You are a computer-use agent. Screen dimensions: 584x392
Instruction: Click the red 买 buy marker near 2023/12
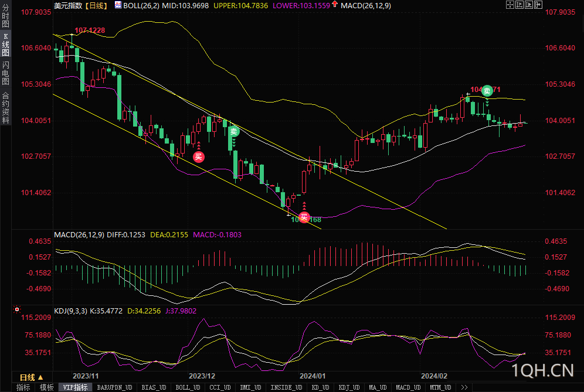coord(199,156)
